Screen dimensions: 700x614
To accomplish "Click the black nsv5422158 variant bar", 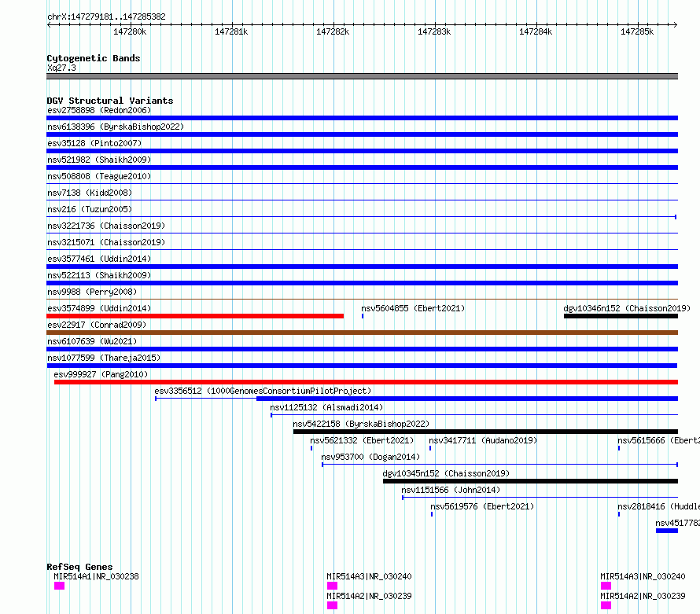I will coord(486,432).
